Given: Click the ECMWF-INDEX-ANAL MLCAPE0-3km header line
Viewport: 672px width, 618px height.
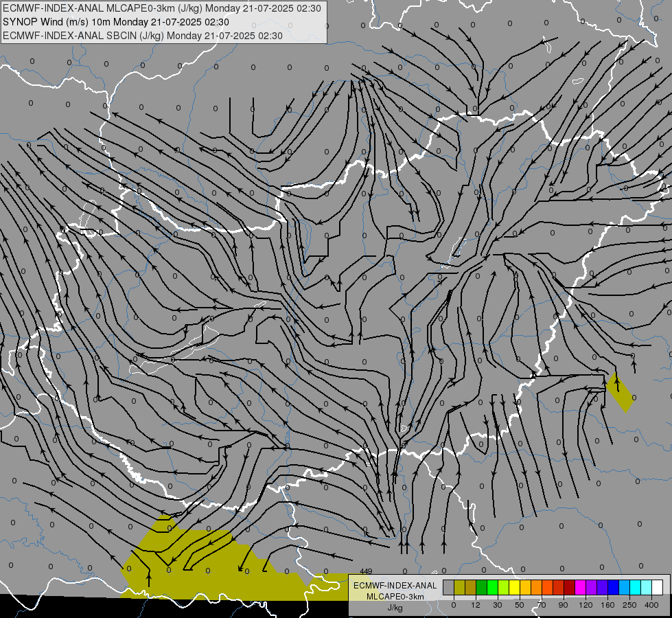Looking at the screenshot, I should click(x=161, y=8).
